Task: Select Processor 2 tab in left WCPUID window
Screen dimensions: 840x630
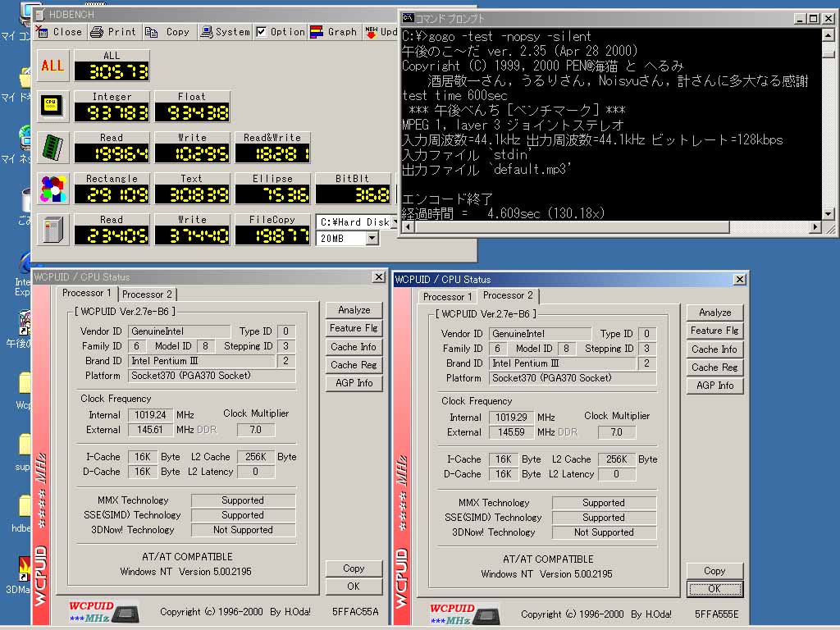Action: [x=147, y=294]
